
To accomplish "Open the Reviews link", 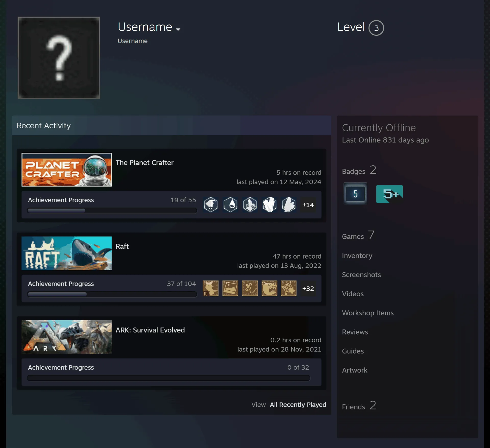I will click(355, 332).
